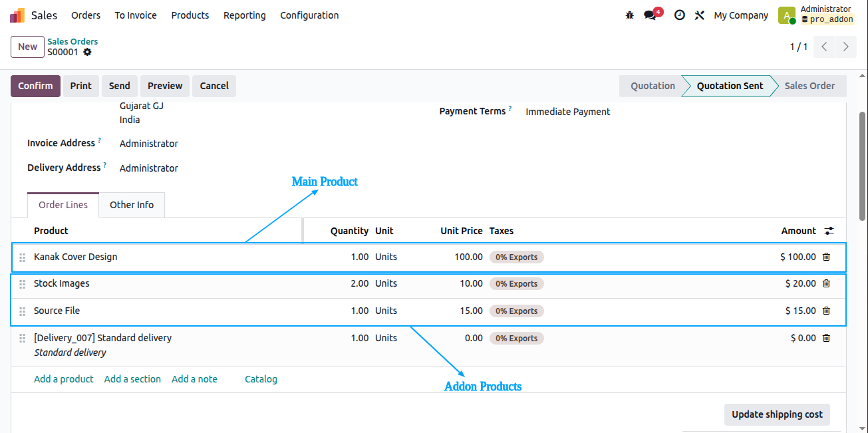This screenshot has width=868, height=433.
Task: Grab the Standard delivery drag handle
Action: coord(22,339)
